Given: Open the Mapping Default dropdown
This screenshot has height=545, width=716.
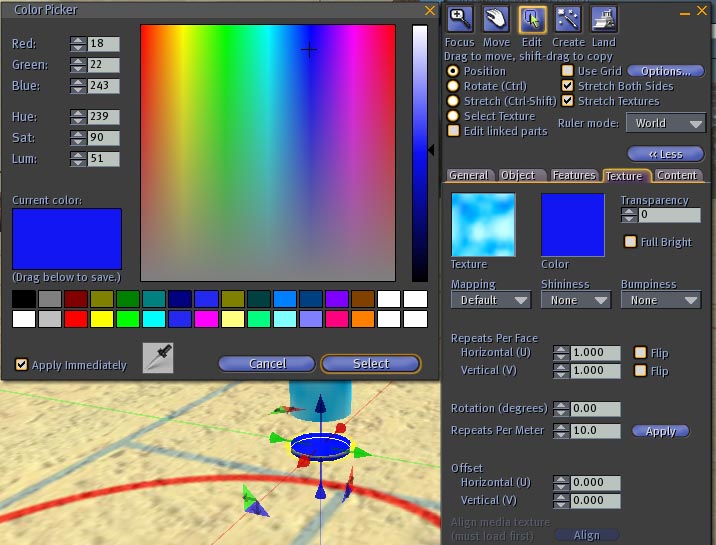Looking at the screenshot, I should (x=491, y=300).
